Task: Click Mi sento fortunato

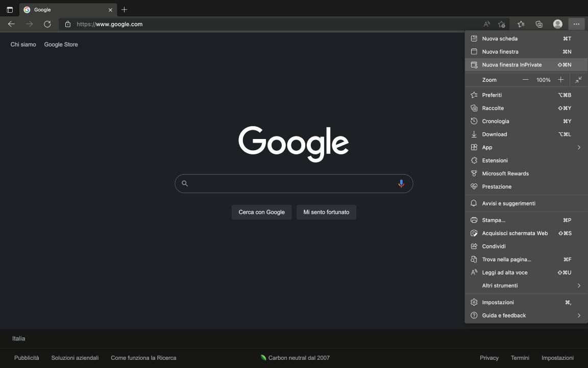Action: [x=326, y=212]
